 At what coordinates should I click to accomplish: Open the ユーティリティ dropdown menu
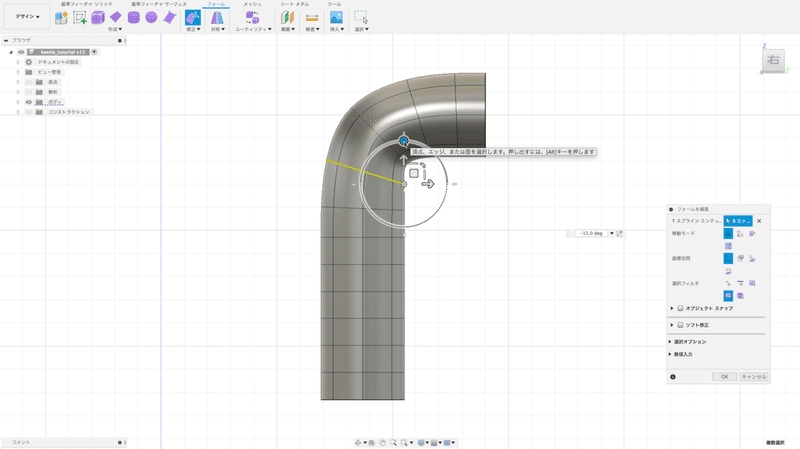pyautogui.click(x=253, y=29)
